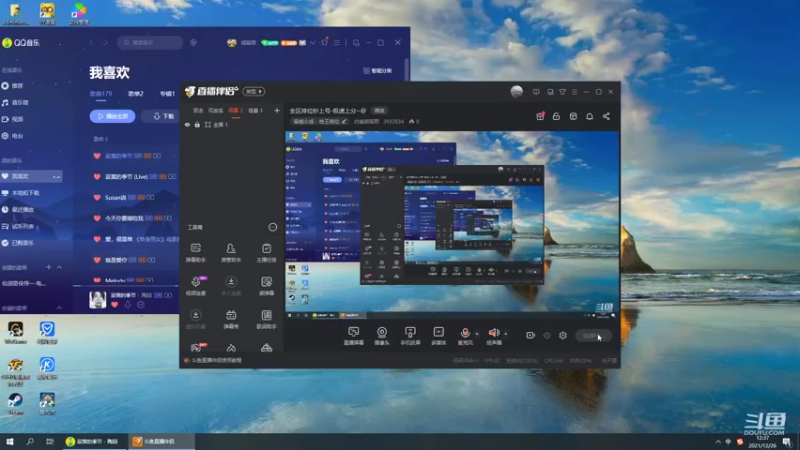The image size is (800, 450).
Task: Open QQ Music main menu icon
Action: point(337,43)
